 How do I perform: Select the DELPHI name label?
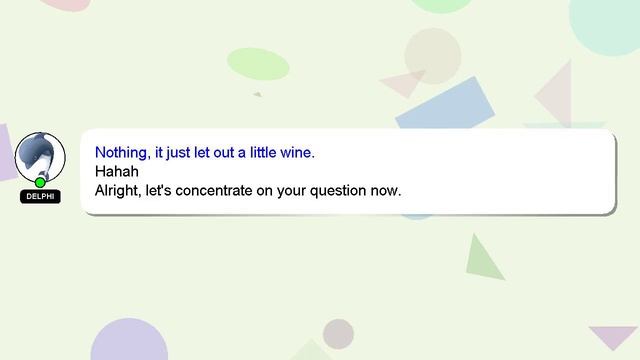tap(40, 196)
